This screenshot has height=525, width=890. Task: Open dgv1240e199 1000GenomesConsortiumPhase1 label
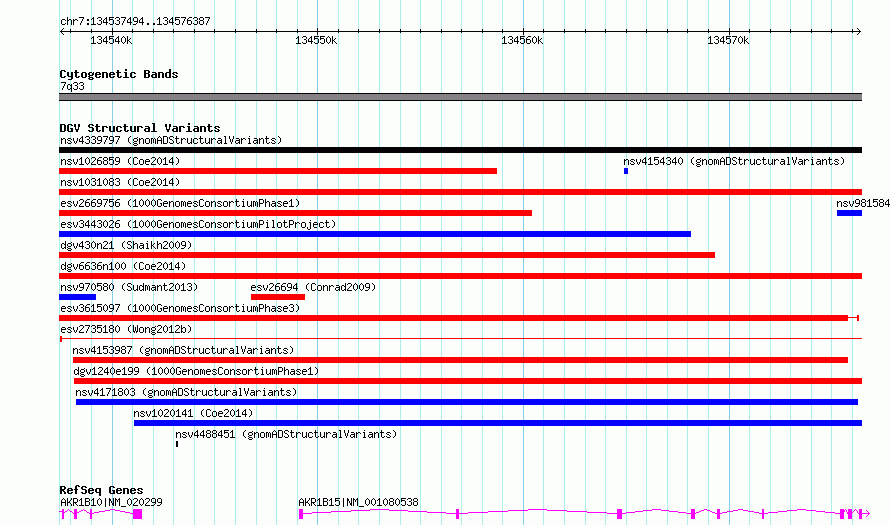[x=196, y=371]
